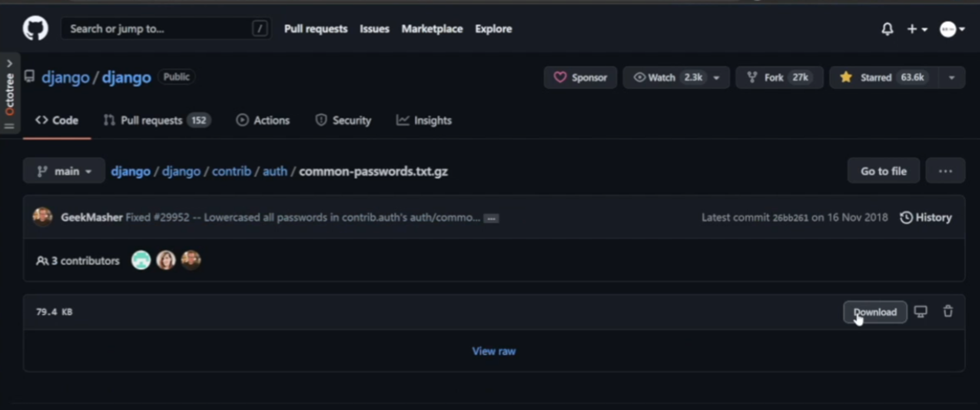The image size is (980, 410).
Task: Click the 63.6k star count
Action: point(912,77)
